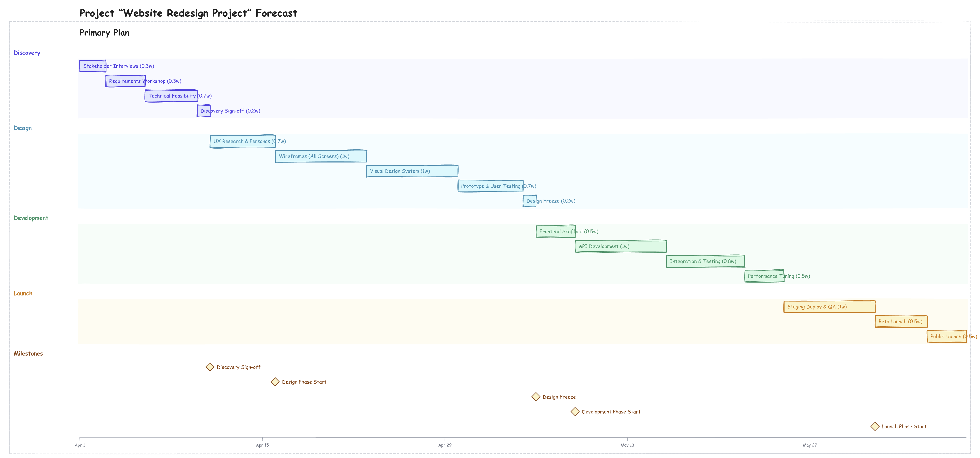Screen dimensions: 980x458
Task: Click the Requirements Workshop task bar
Action: pos(125,81)
